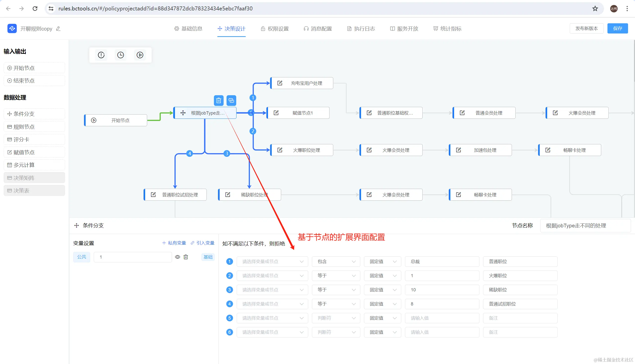Toggle the 公共 tag on the variable
Viewport: 635px width, 364px height.
tap(82, 257)
